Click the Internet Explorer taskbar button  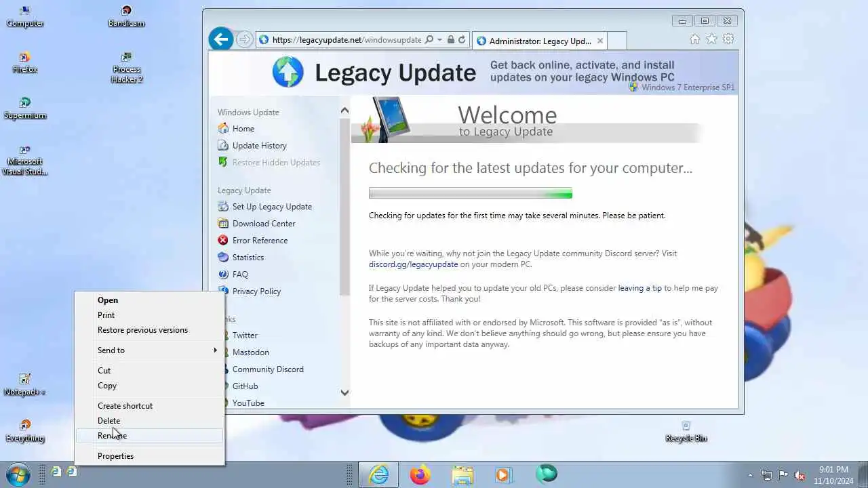[378, 474]
